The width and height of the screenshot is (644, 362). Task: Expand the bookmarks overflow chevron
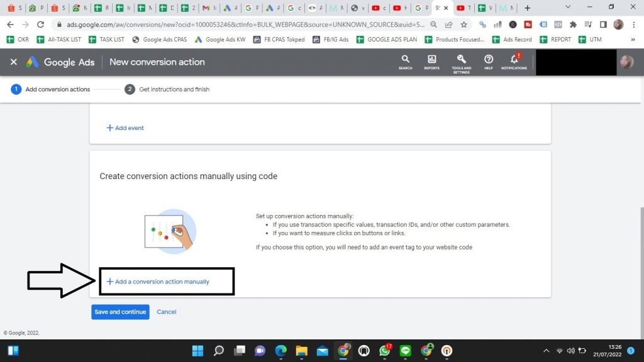click(x=632, y=39)
